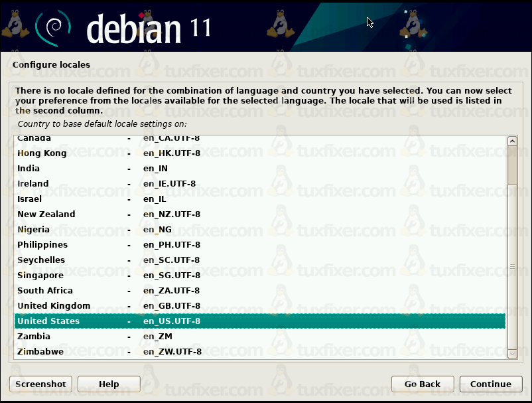The height and width of the screenshot is (403, 532).
Task: Click the scrollbar up arrow
Action: coord(511,141)
